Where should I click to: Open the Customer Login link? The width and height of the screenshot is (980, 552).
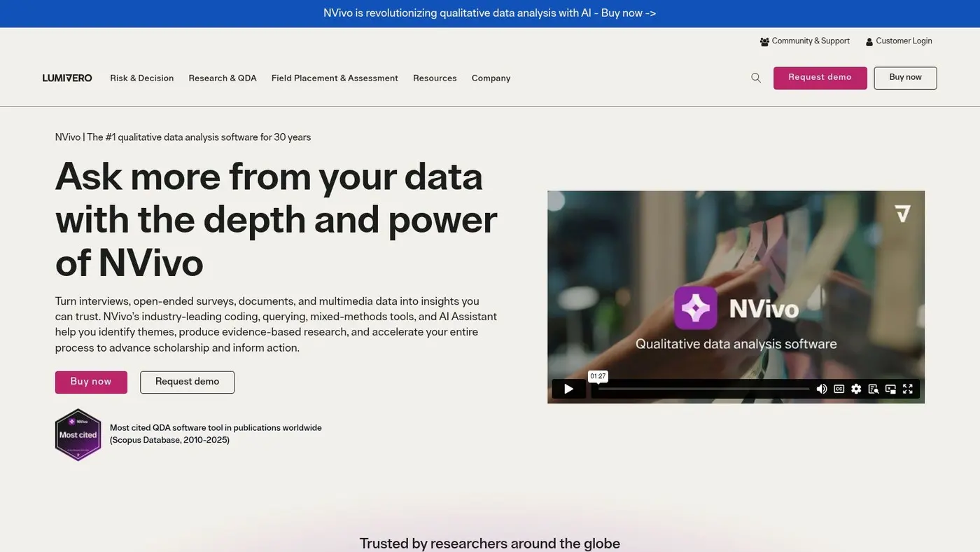(904, 41)
